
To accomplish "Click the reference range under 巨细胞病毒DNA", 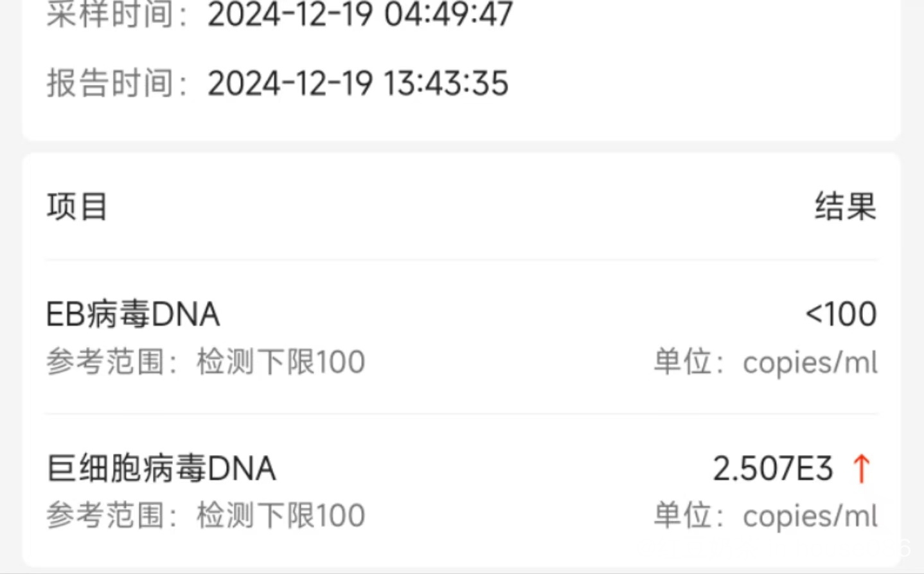I will click(205, 516).
